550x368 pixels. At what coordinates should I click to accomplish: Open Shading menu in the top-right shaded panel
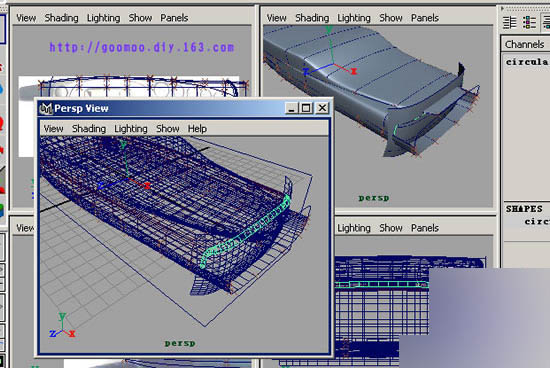(x=312, y=18)
